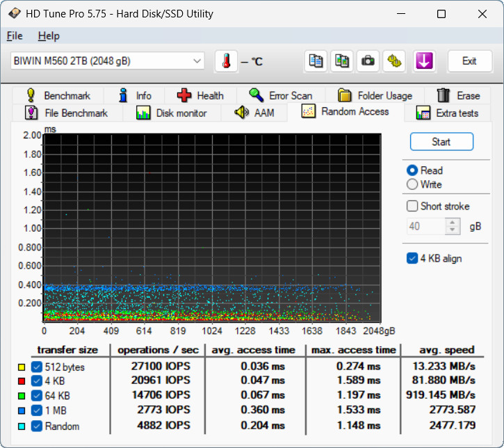Open the AAM tab

(254, 113)
